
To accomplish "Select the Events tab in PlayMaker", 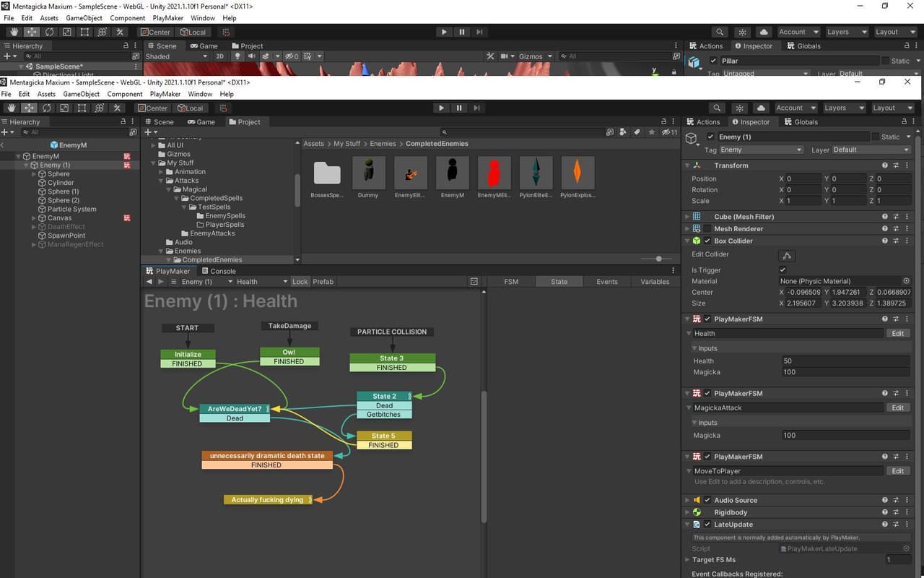I will (607, 282).
